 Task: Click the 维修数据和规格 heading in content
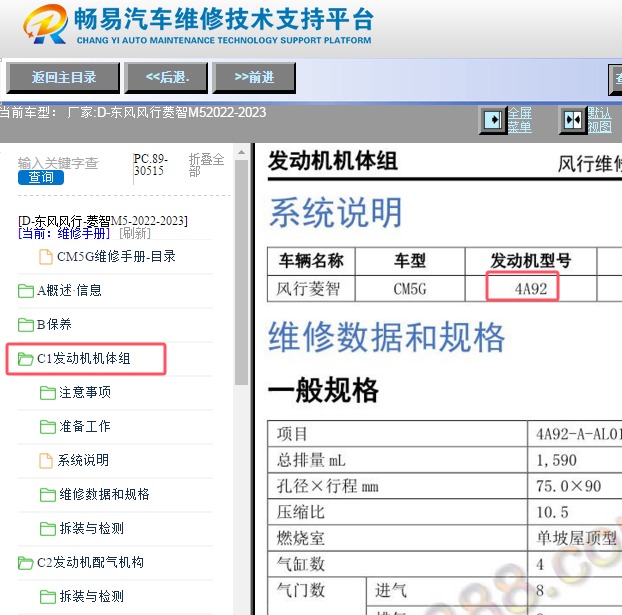coord(387,337)
